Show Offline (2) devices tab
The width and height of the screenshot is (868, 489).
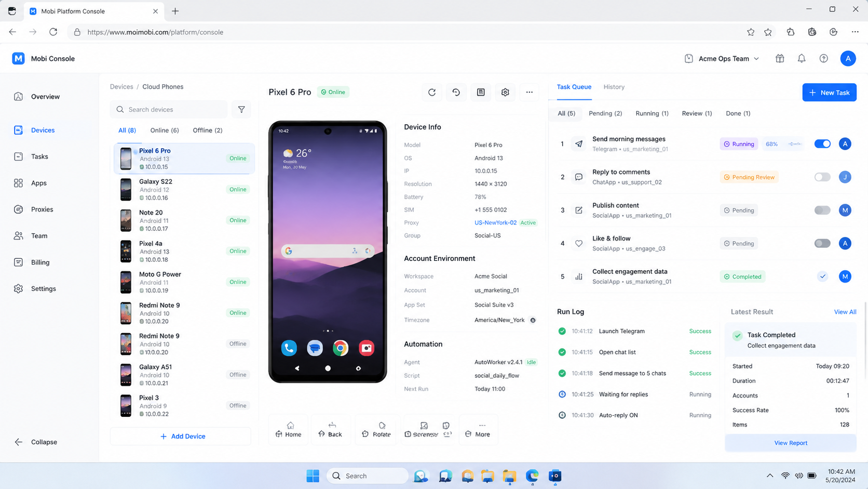(x=208, y=130)
